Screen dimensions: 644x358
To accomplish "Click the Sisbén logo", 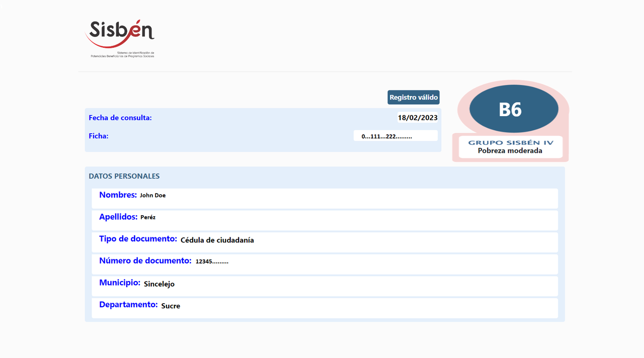I will tap(120, 39).
